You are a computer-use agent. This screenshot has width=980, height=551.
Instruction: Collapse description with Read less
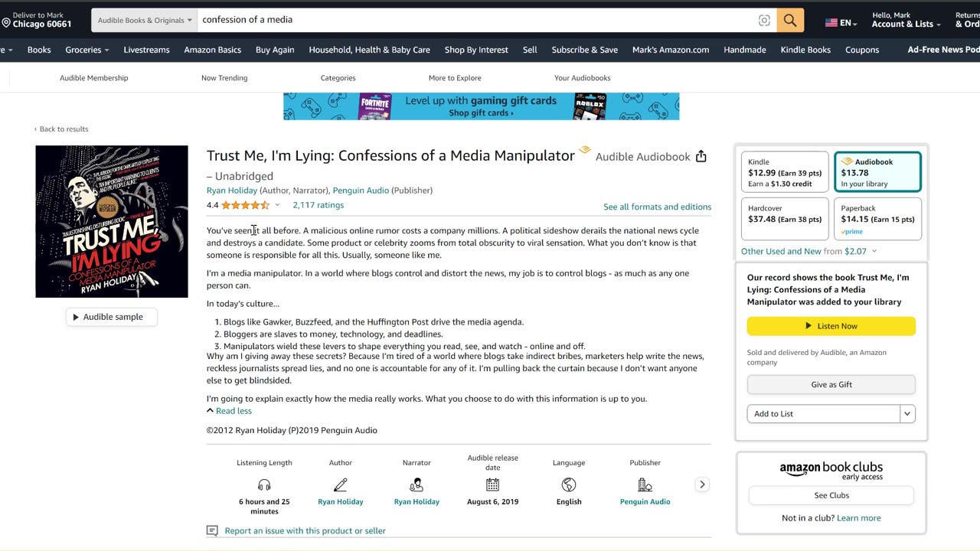[x=229, y=411]
